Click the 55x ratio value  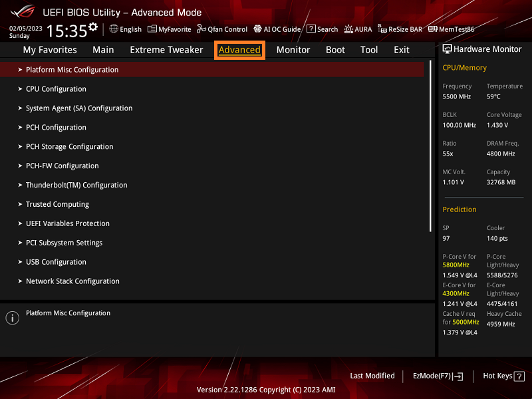448,154
